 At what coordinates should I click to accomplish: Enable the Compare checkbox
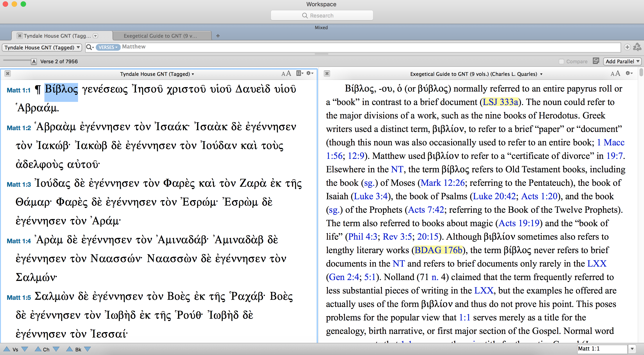click(561, 61)
